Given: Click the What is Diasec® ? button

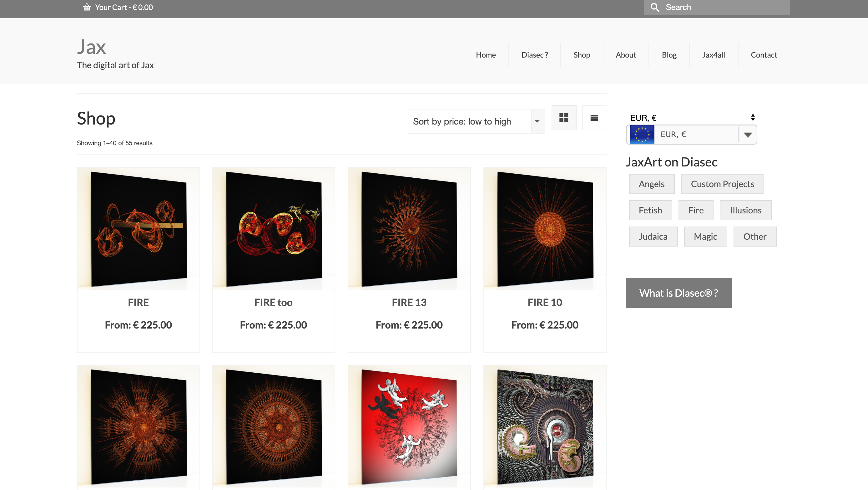Looking at the screenshot, I should 679,293.
